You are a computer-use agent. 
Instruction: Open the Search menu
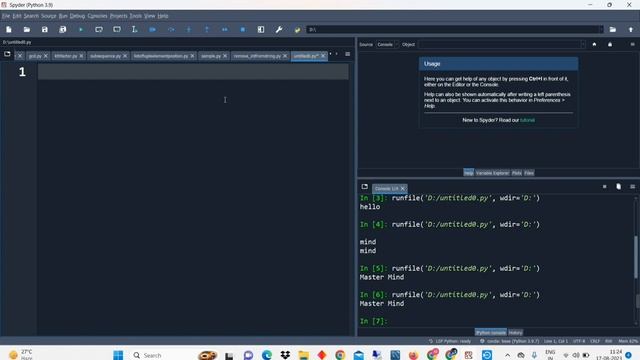point(31,16)
